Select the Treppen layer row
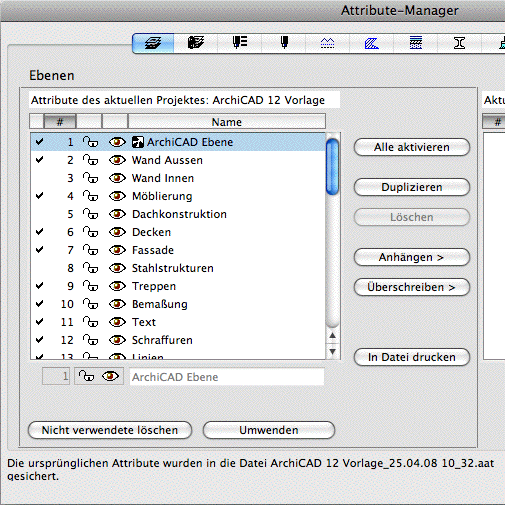 point(178,286)
